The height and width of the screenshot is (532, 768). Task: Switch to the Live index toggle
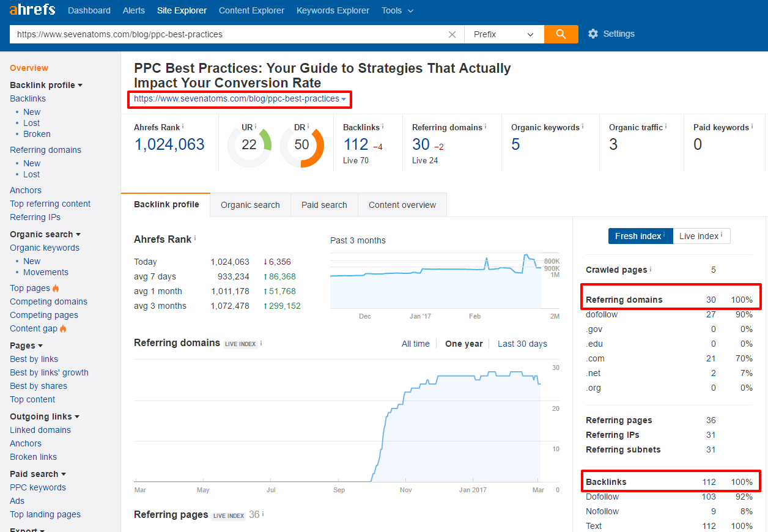tap(701, 236)
